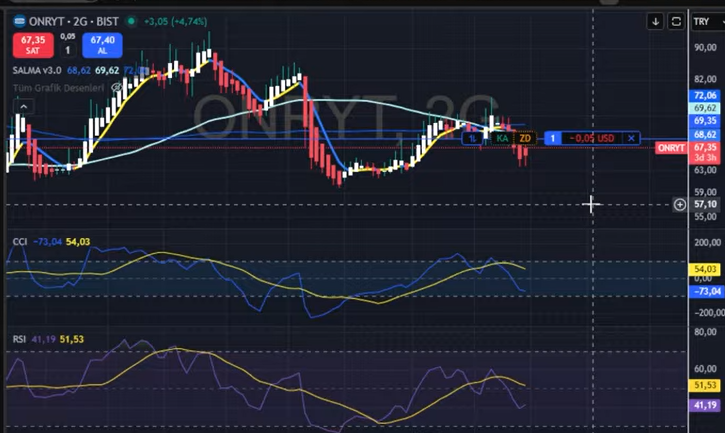The image size is (725, 433).
Task: Click the plus icon at price 57,10
Action: pos(680,204)
